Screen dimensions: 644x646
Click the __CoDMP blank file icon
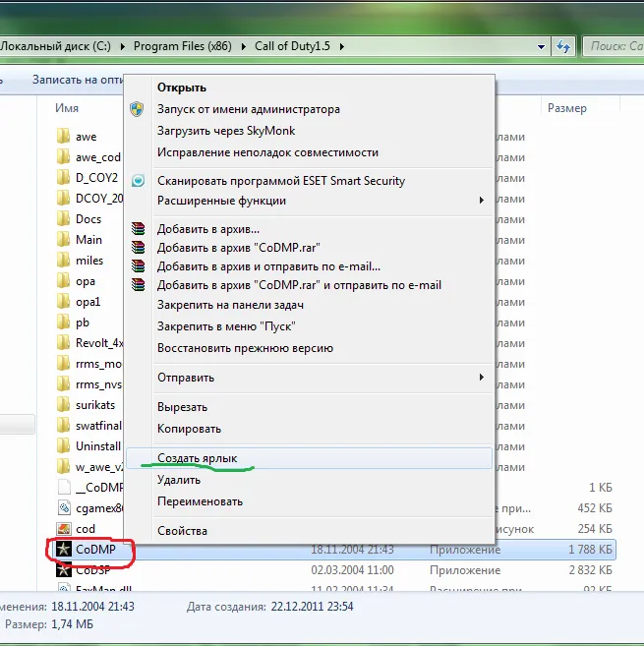point(64,488)
